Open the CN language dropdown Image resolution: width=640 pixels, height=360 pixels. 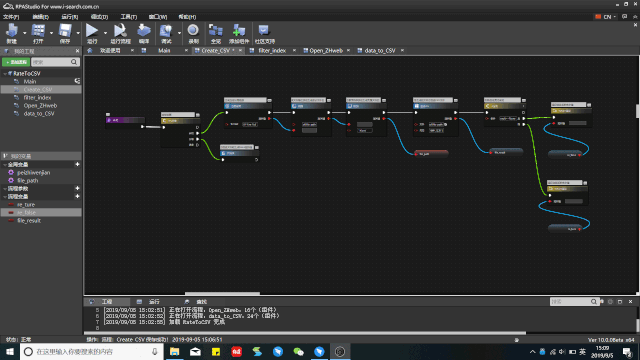point(606,17)
